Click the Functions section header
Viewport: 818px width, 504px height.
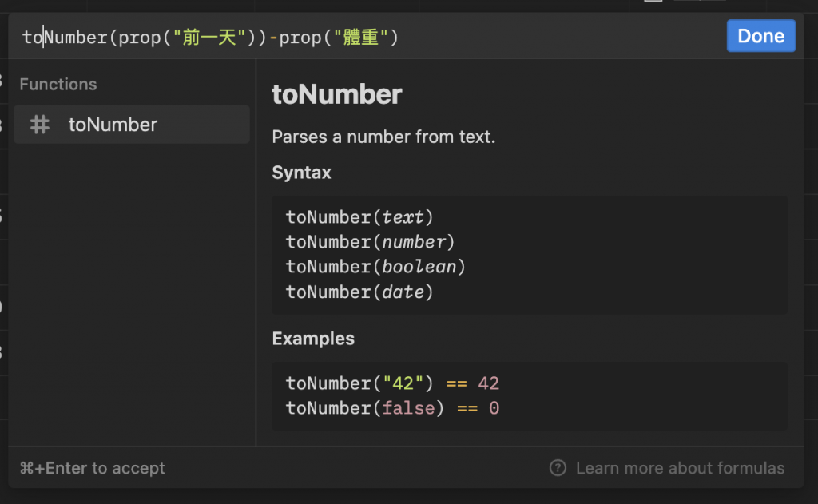(x=58, y=84)
